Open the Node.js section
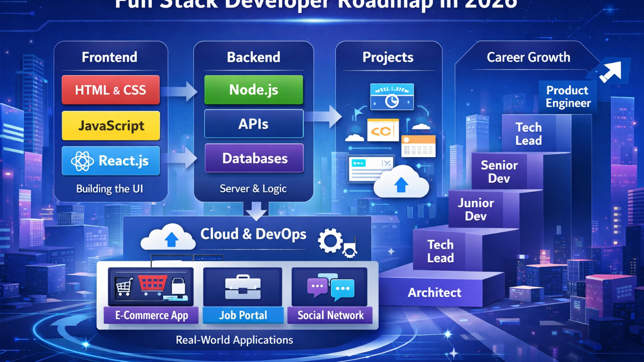 pyautogui.click(x=254, y=90)
